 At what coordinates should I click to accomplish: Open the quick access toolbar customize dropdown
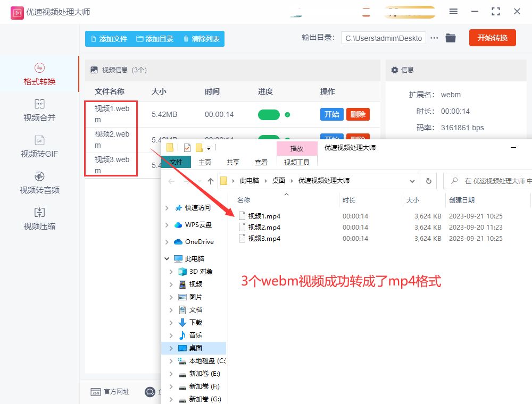(209, 148)
